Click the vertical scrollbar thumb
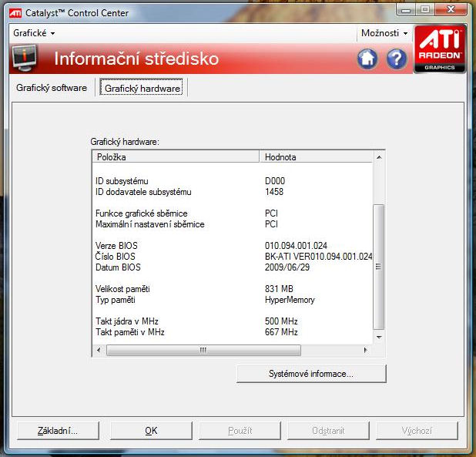This screenshot has height=457, width=476. click(x=378, y=267)
